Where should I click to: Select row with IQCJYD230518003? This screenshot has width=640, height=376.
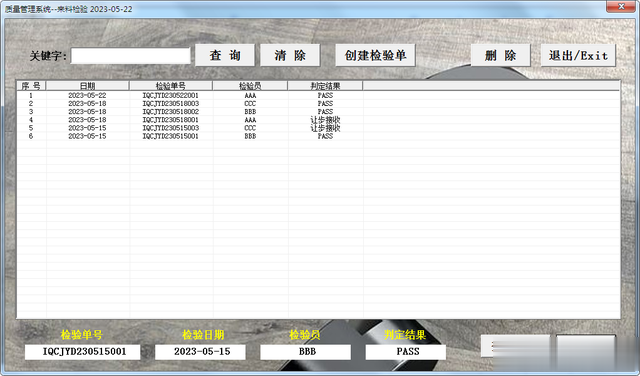[318, 104]
